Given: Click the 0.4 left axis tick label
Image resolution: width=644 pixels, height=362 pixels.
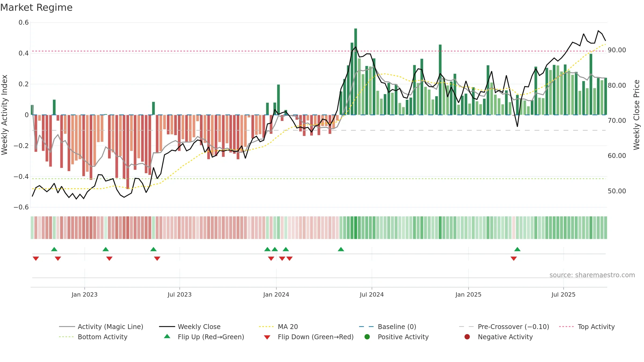Looking at the screenshot, I should pos(24,53).
